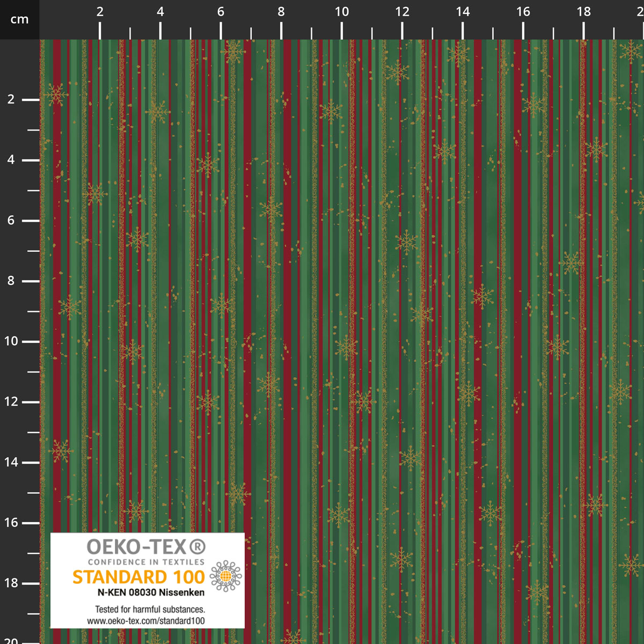644x644 pixels.
Task: Click the 8 mark on the top ruler
Action: click(x=281, y=12)
